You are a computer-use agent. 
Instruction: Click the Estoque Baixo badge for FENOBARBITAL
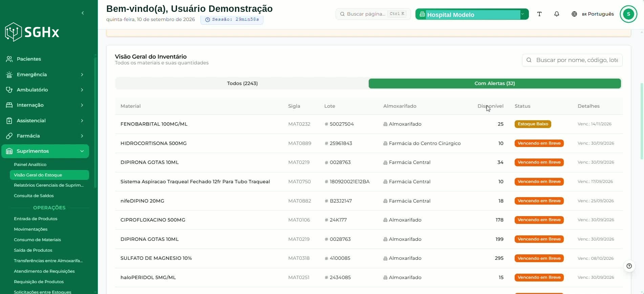click(x=533, y=124)
